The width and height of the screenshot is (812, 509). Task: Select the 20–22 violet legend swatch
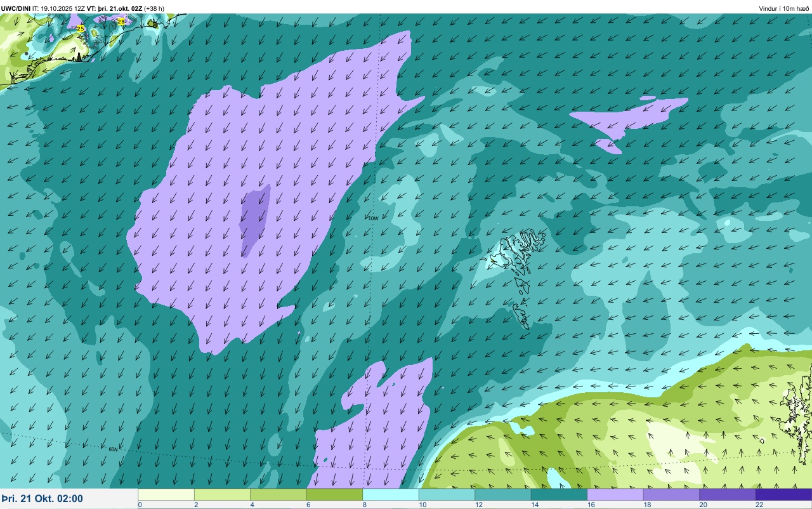tap(728, 494)
